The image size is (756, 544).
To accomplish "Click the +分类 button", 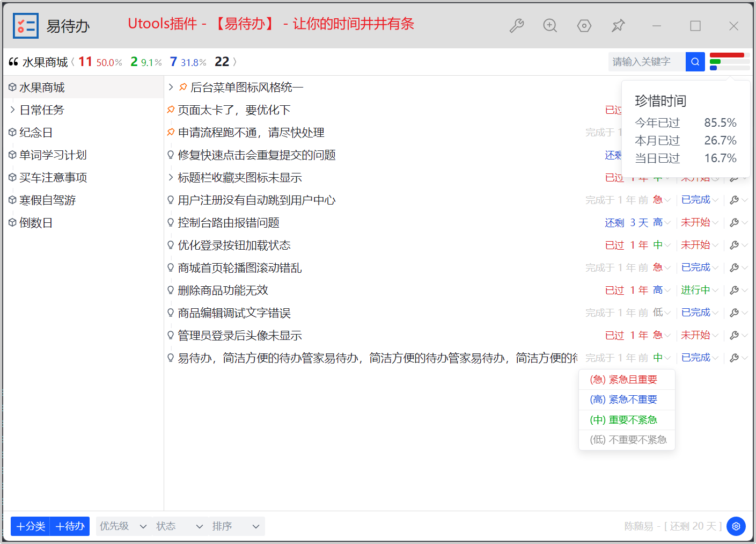I will [31, 526].
